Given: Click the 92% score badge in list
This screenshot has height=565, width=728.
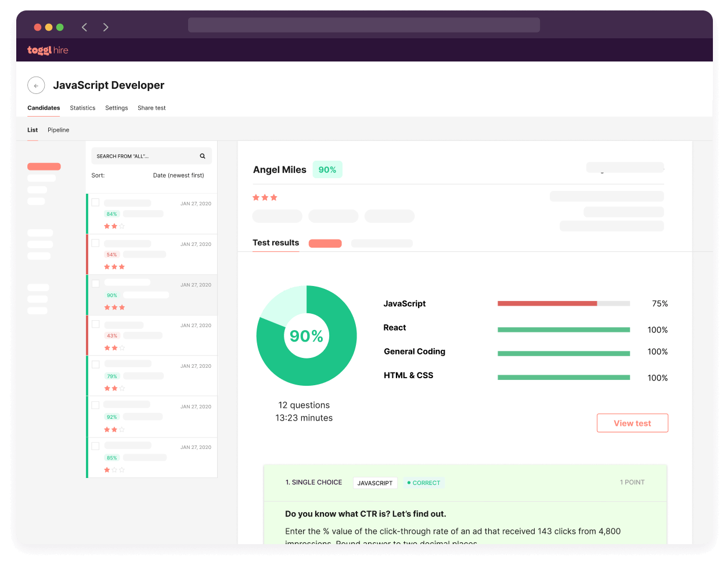Looking at the screenshot, I should 112,417.
